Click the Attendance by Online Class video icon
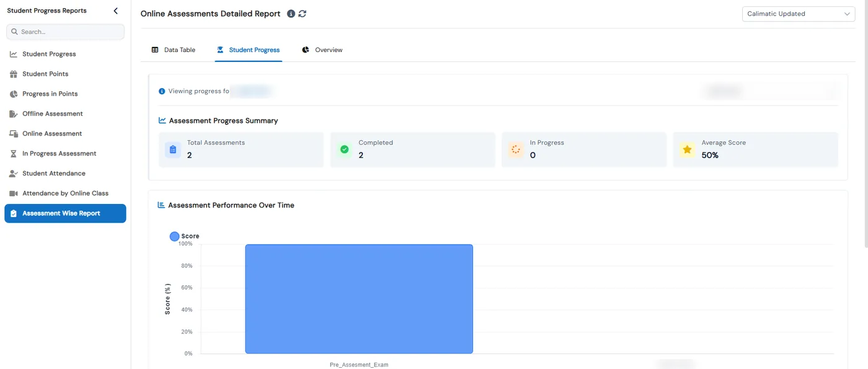868x369 pixels. click(x=14, y=193)
